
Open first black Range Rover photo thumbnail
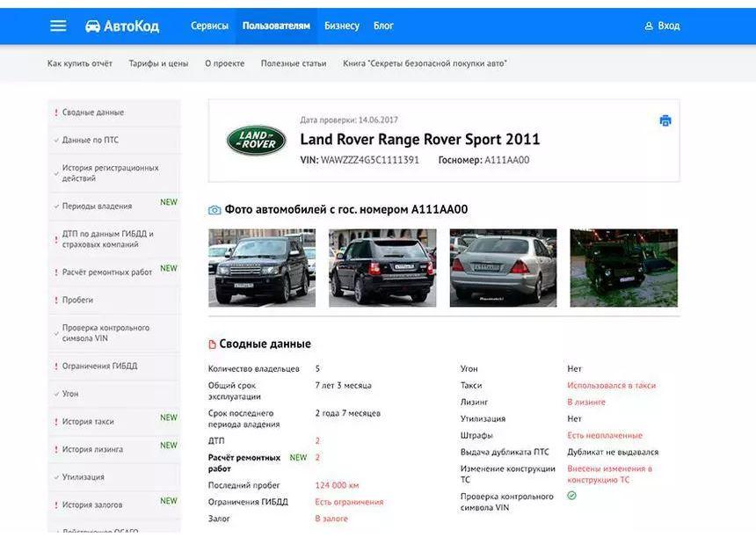262,268
